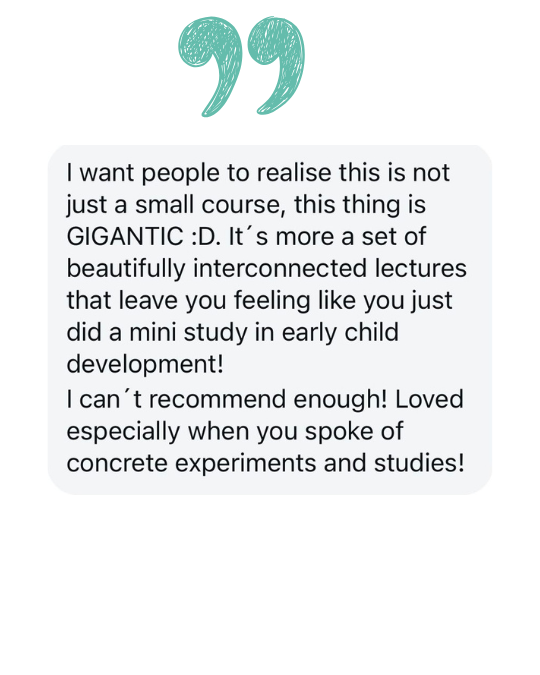Click 'especially when you spoke of' line
The height and width of the screenshot is (675, 540).
(x=235, y=431)
